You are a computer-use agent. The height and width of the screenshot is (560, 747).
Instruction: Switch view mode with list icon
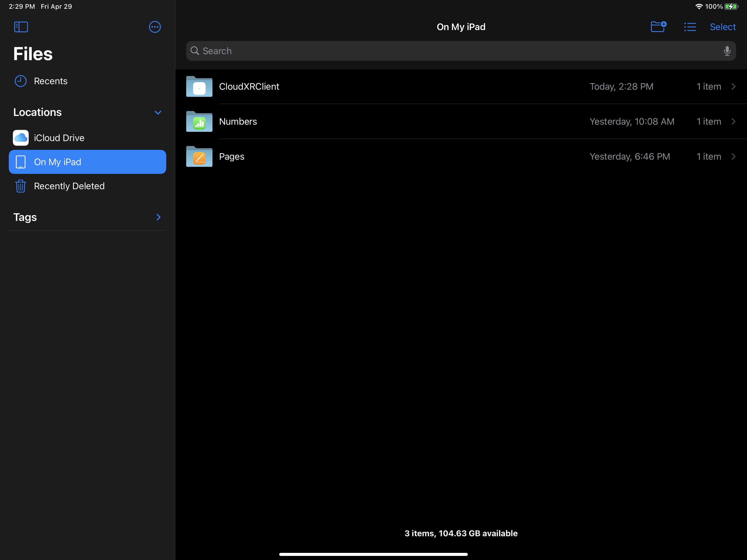pyautogui.click(x=690, y=27)
